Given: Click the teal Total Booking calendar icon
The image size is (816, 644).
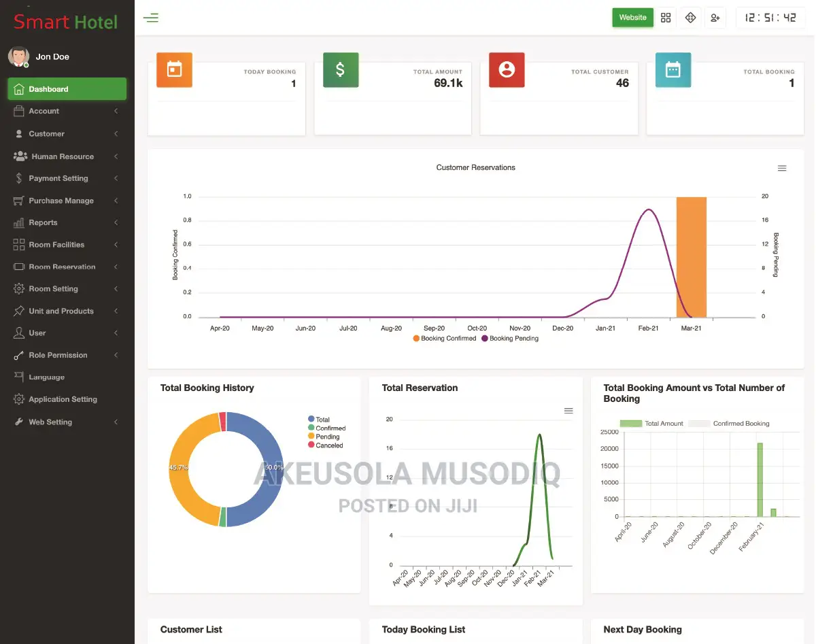Looking at the screenshot, I should (673, 70).
